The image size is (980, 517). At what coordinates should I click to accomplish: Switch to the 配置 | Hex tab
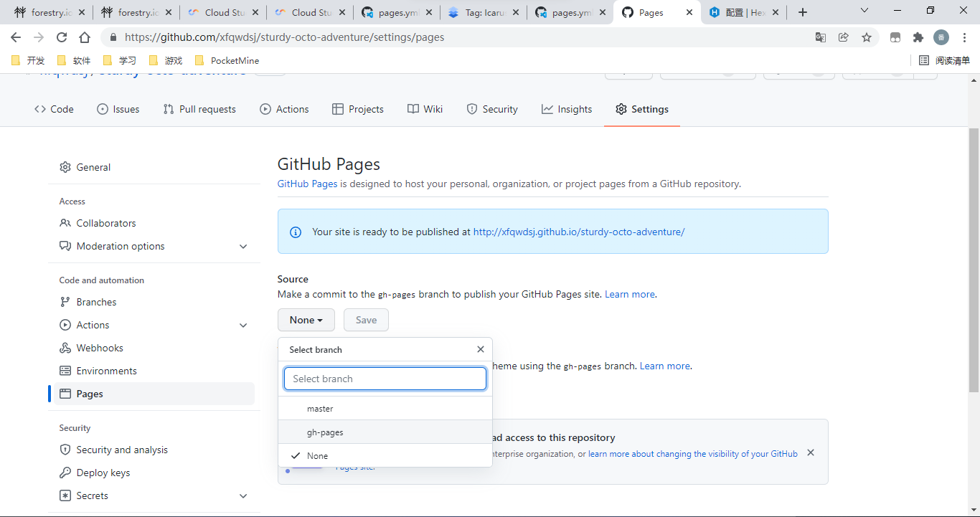(x=744, y=13)
